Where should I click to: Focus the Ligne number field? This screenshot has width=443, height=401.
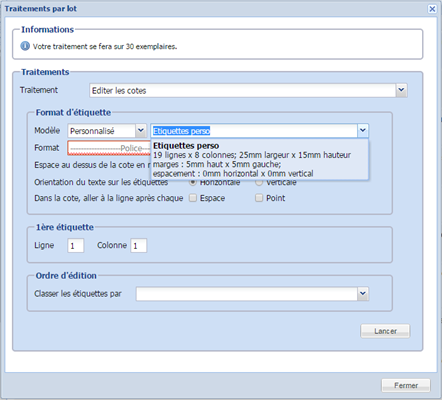pos(76,246)
